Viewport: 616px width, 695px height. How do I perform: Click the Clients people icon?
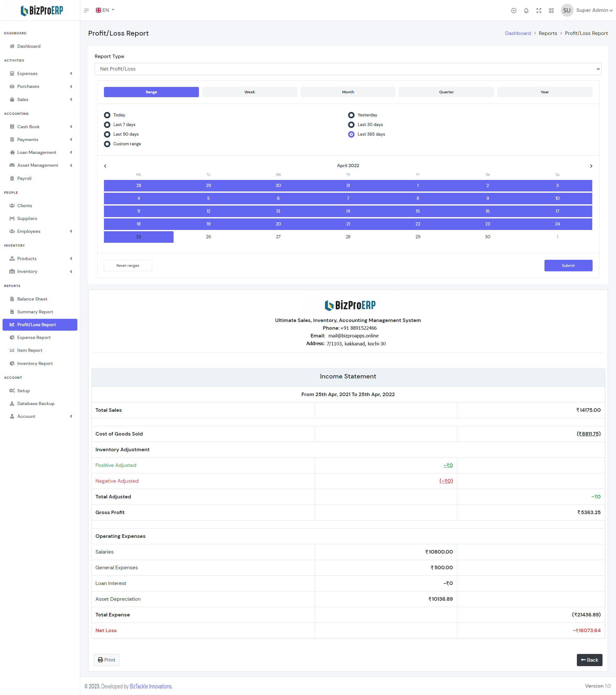pyautogui.click(x=12, y=206)
